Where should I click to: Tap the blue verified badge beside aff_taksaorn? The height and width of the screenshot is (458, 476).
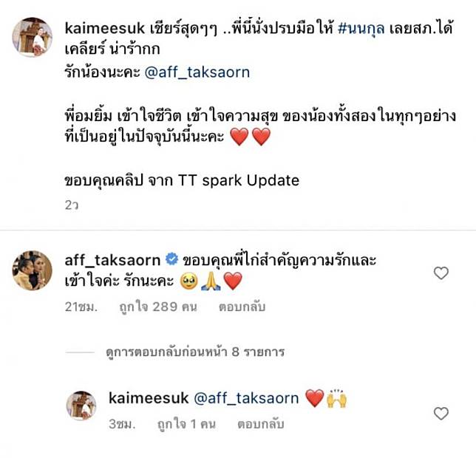click(x=171, y=259)
